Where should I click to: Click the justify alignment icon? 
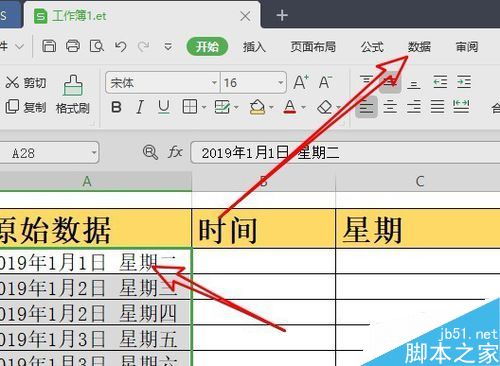437,107
